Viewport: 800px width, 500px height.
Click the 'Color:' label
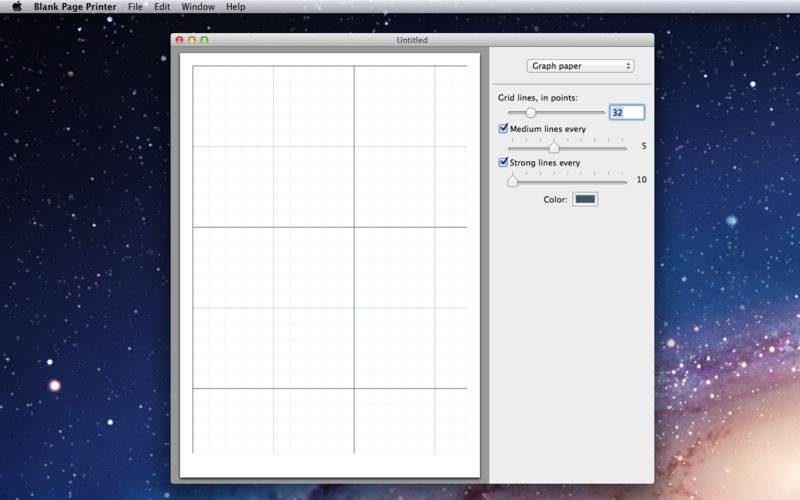[x=555, y=199]
